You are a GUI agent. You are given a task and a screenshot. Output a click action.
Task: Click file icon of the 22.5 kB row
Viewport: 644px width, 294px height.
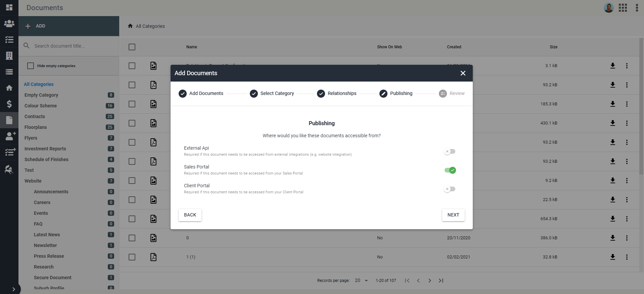tap(153, 200)
